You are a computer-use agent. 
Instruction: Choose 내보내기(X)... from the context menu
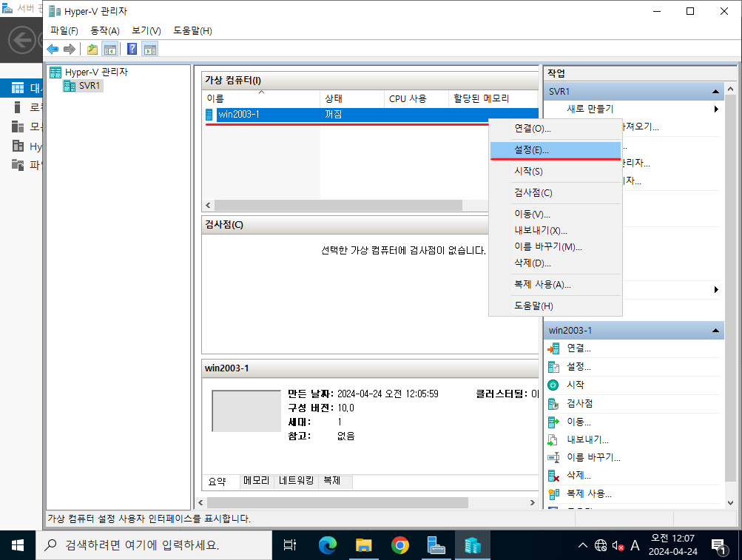pyautogui.click(x=555, y=231)
